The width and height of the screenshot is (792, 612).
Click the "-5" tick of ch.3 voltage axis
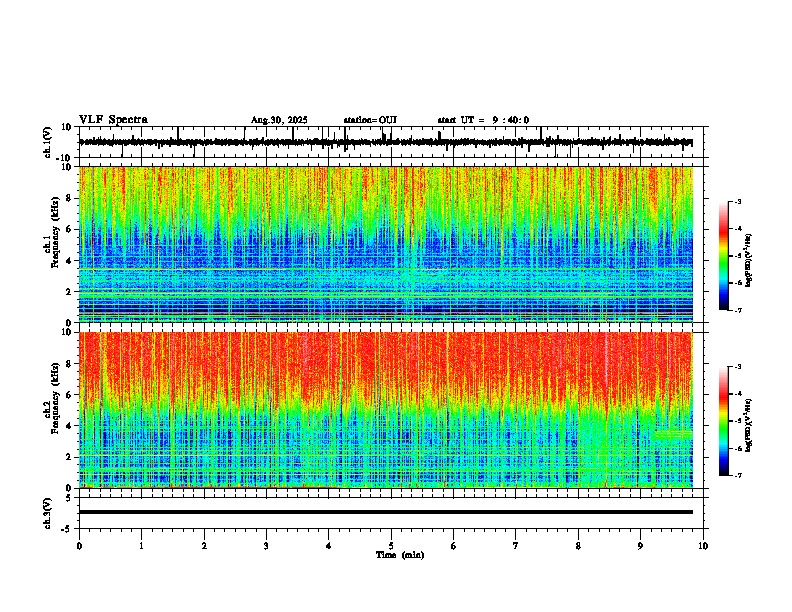67,529
